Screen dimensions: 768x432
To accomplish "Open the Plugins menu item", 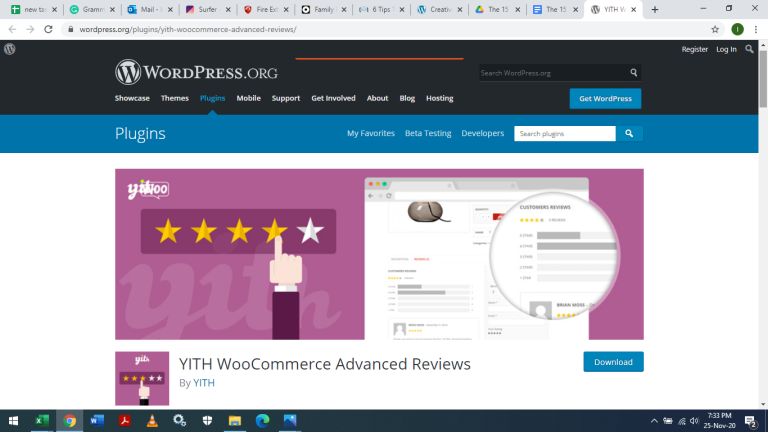I will pos(212,98).
